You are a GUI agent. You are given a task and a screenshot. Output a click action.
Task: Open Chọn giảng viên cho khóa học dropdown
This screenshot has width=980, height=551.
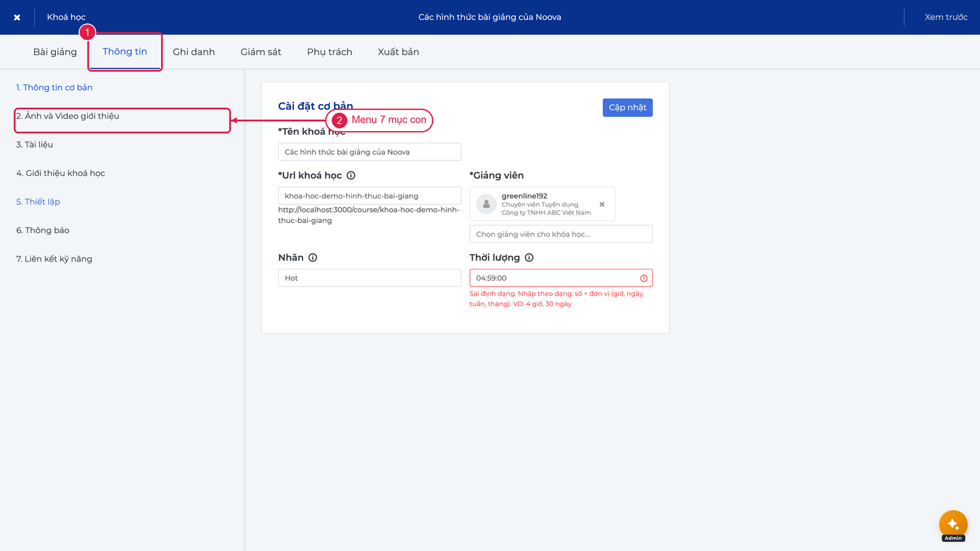561,234
